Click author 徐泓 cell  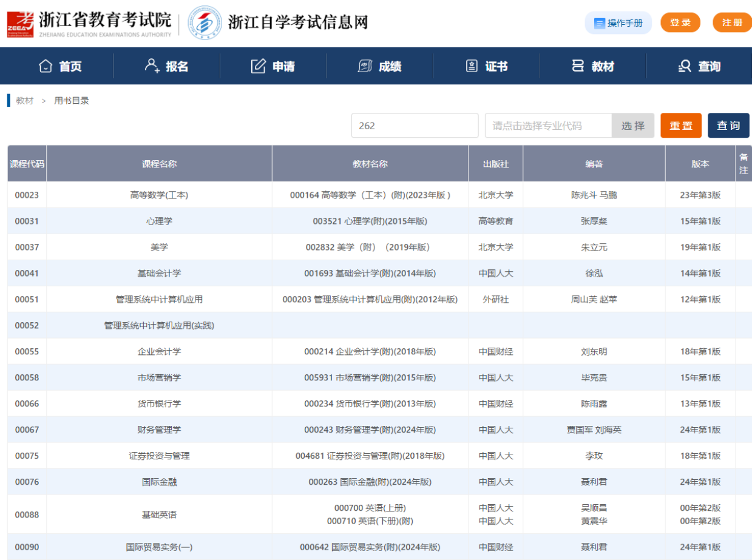pyautogui.click(x=594, y=273)
